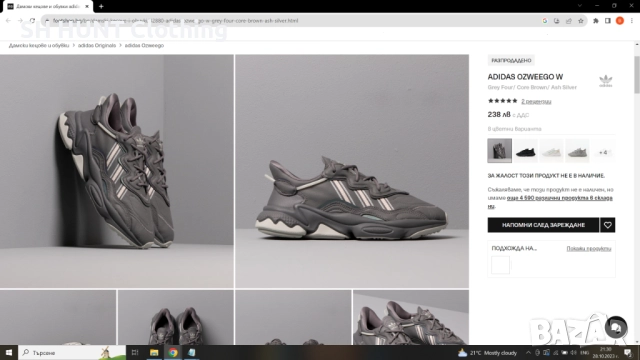The width and height of the screenshot is (640, 360).
Task: Click the install app icon in address bar
Action: pyautogui.click(x=556, y=21)
